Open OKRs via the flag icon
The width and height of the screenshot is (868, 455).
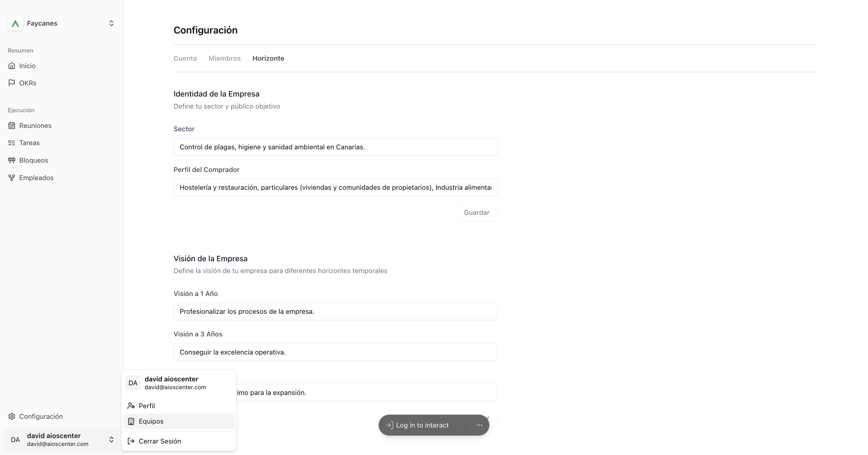tap(12, 83)
